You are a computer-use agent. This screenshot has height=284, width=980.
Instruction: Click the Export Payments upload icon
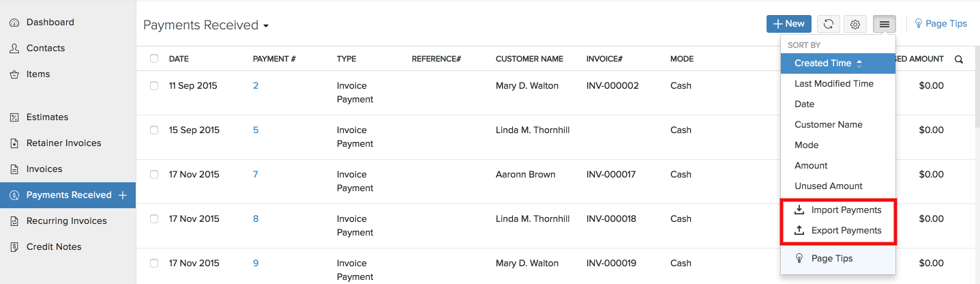click(799, 231)
